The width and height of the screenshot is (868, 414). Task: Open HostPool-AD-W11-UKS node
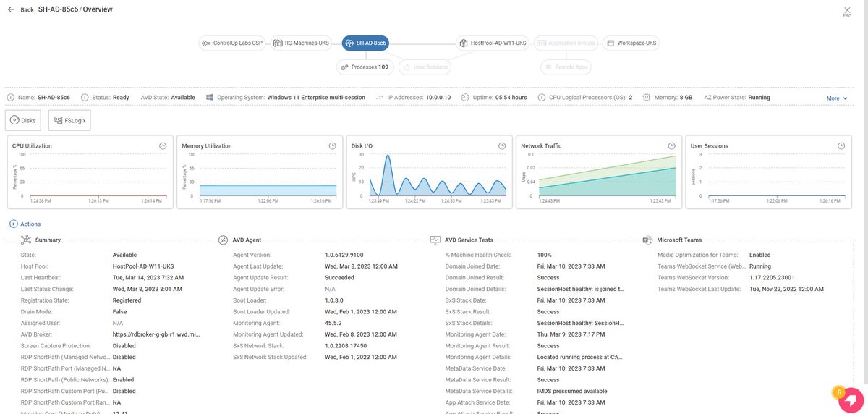pos(493,43)
